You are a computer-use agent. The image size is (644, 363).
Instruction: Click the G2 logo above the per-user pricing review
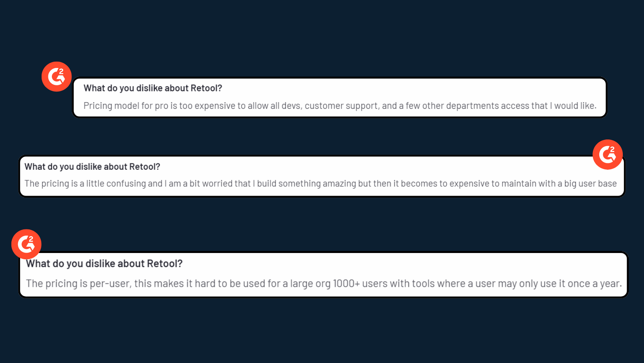pyautogui.click(x=26, y=244)
